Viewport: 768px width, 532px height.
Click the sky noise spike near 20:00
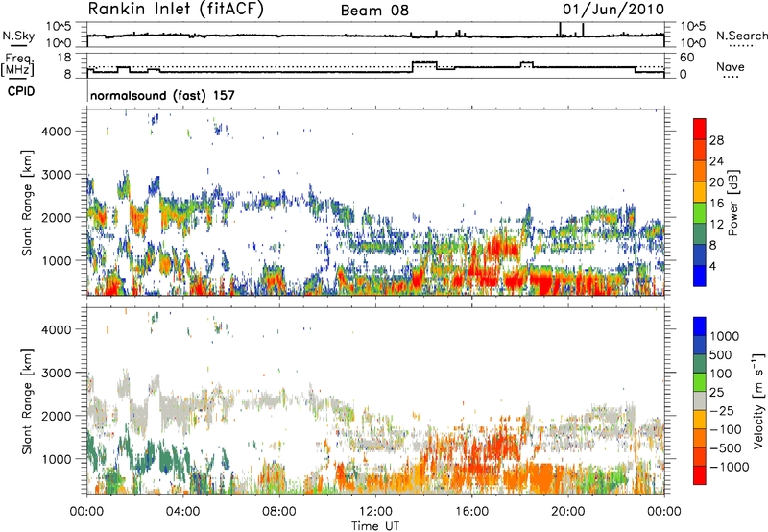(x=560, y=30)
